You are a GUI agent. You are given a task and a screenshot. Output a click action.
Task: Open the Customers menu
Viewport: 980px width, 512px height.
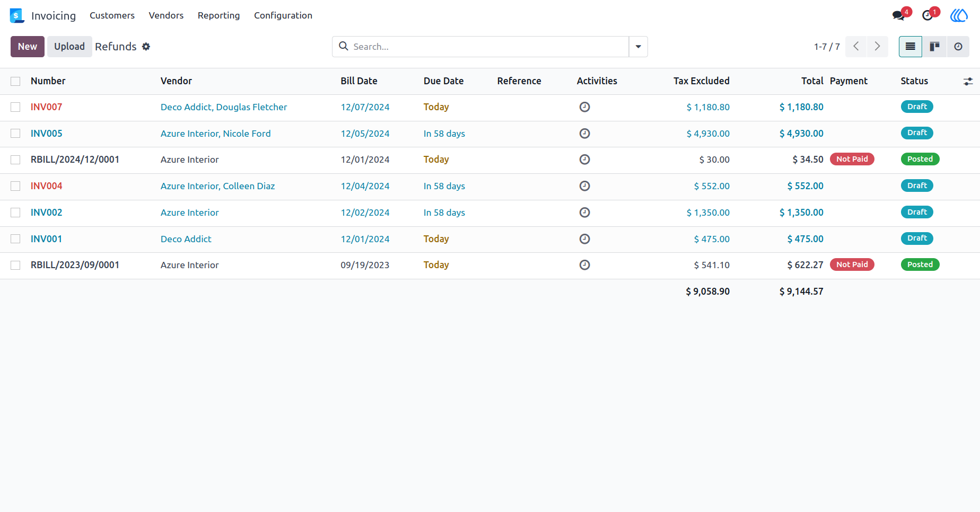(x=112, y=15)
